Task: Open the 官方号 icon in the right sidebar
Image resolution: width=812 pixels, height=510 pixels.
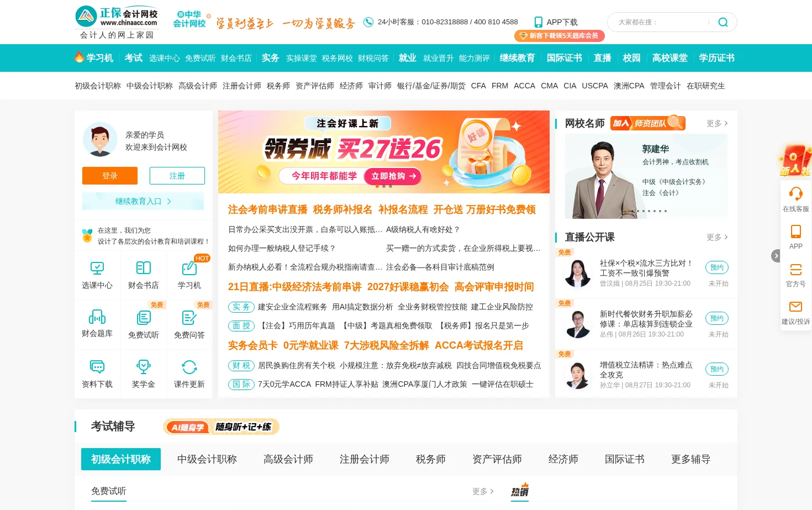Action: (x=796, y=269)
